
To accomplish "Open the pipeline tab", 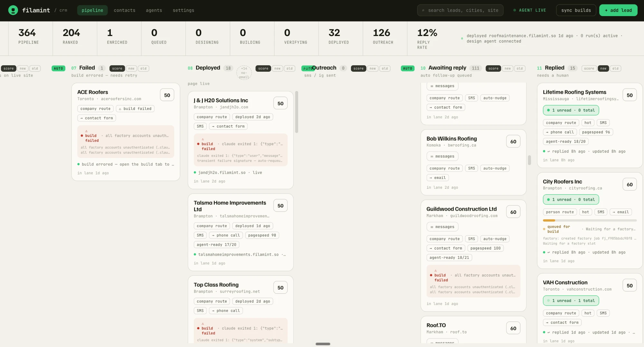I will point(92,10).
